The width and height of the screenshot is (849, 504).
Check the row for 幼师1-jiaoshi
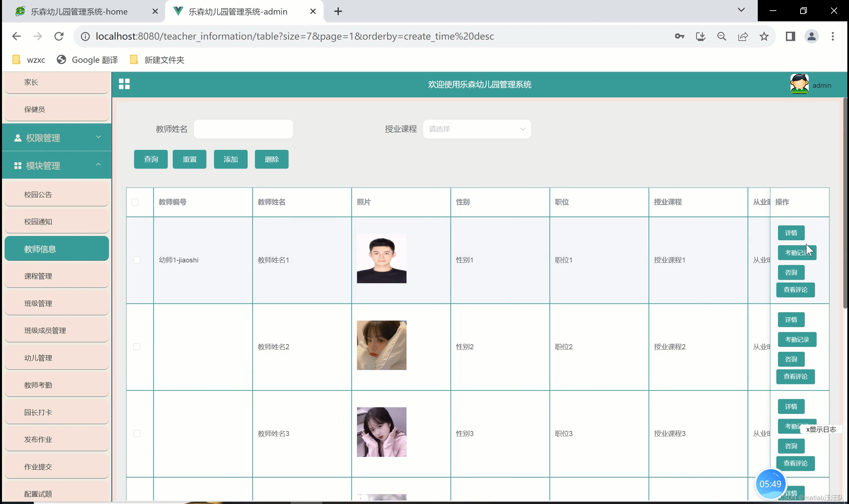[x=137, y=260]
